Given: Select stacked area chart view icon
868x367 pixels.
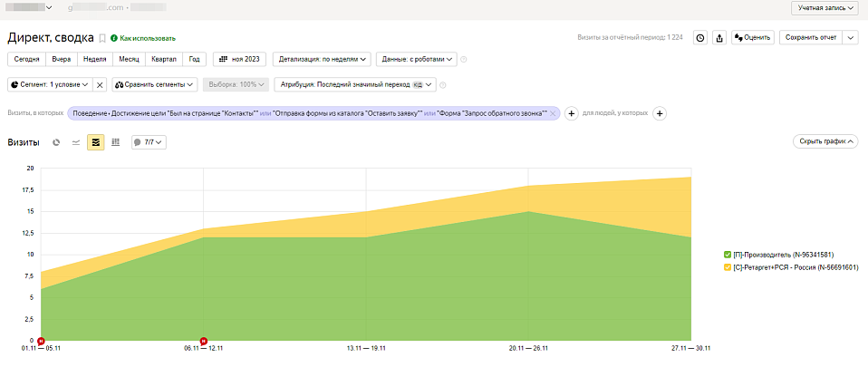Looking at the screenshot, I should 96,142.
